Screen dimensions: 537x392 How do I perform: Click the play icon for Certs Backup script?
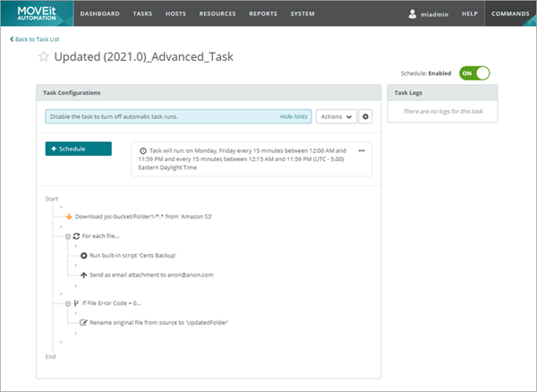click(83, 255)
